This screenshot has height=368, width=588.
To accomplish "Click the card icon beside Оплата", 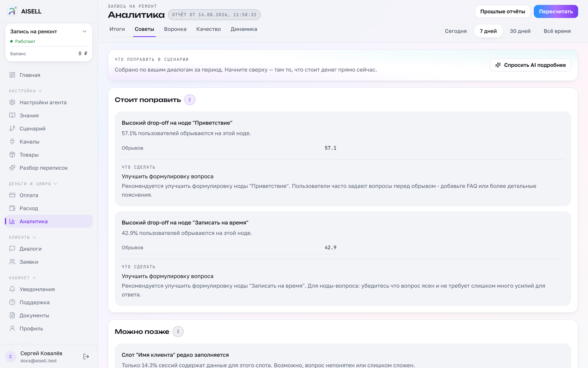I will [x=12, y=195].
